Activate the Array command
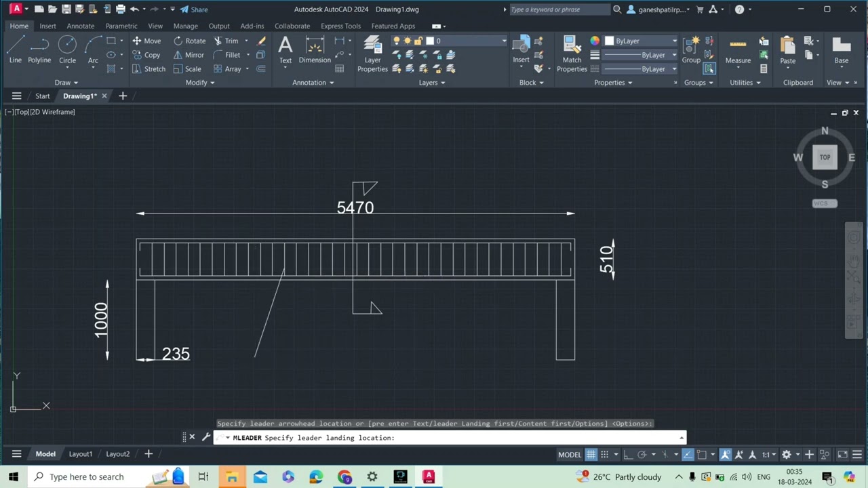 (x=227, y=69)
